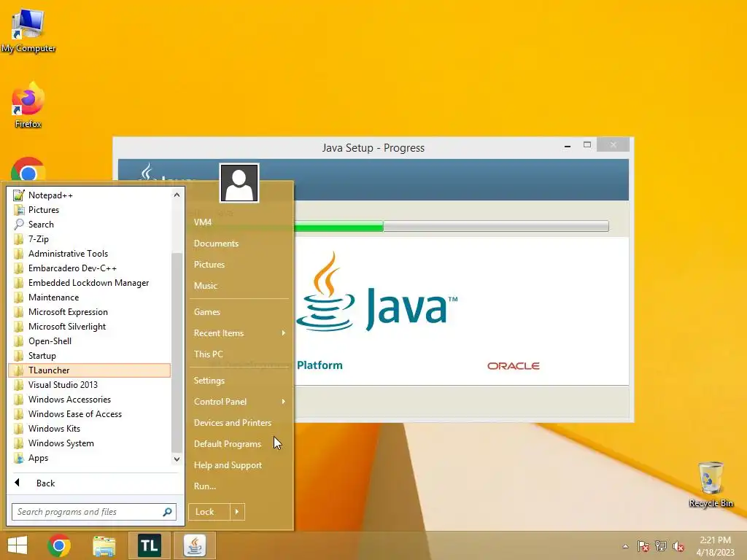Open the Chrome desktop shortcut

28,169
